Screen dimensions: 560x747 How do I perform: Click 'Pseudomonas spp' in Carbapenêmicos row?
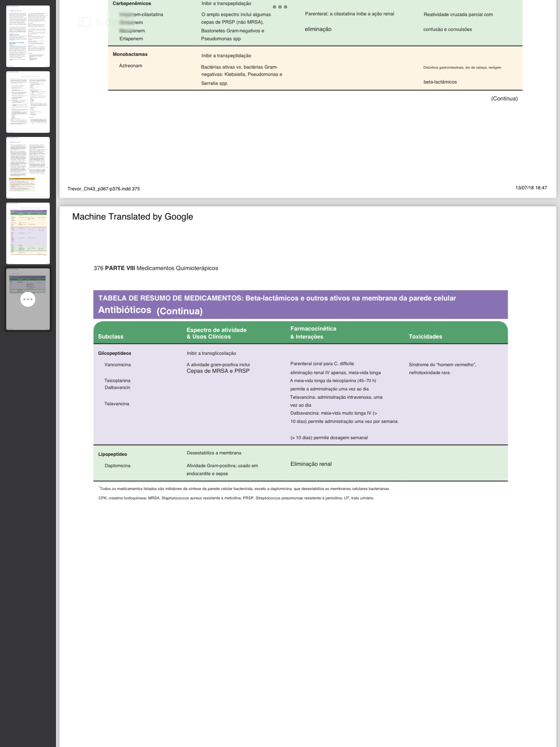point(221,38)
